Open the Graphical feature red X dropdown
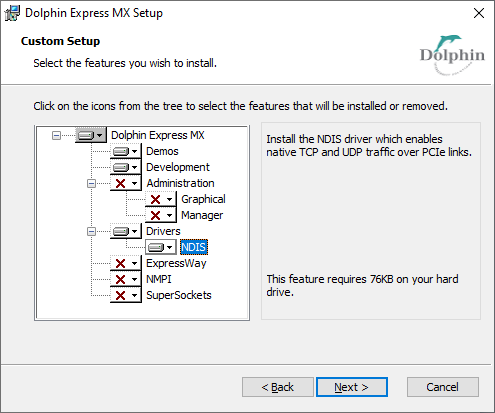Screen dimensions: 495x413 (161, 199)
